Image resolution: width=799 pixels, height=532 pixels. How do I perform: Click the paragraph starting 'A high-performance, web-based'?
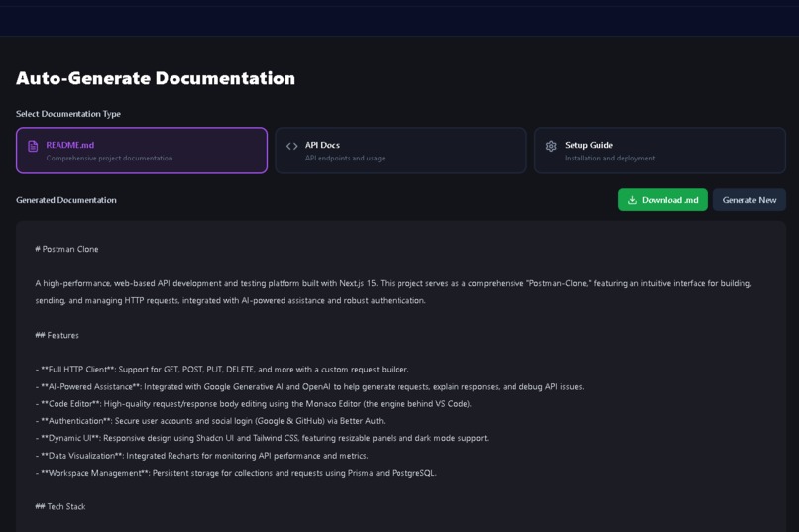394,292
